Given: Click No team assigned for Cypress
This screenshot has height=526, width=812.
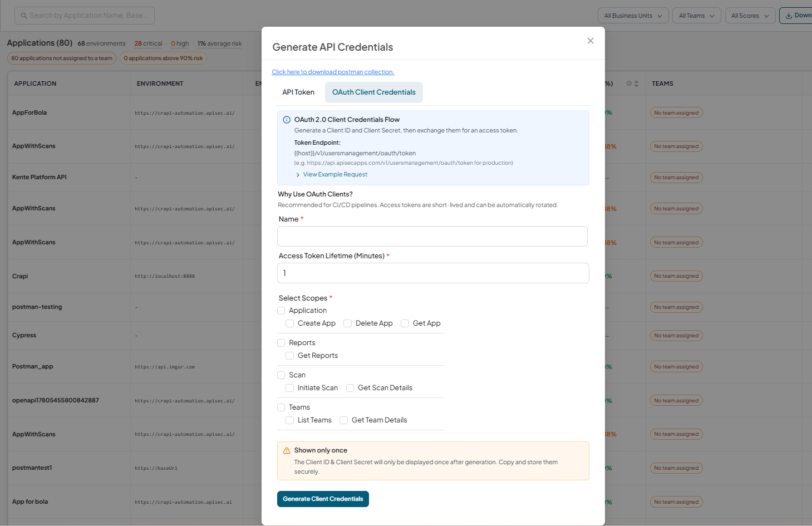Looking at the screenshot, I should (x=676, y=336).
